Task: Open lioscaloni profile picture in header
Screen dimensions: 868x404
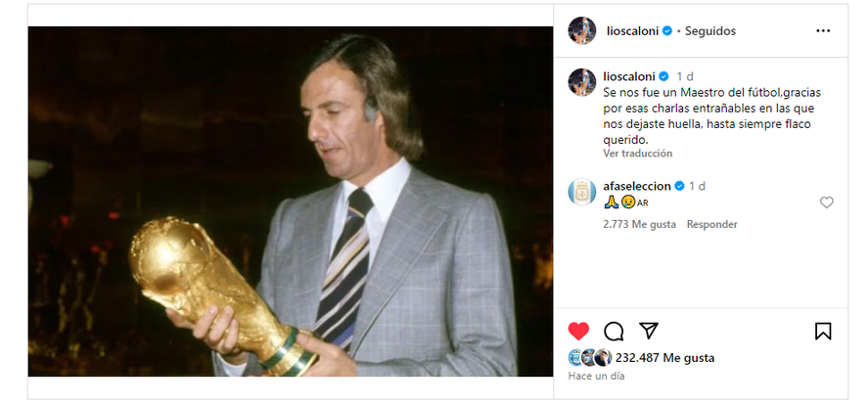Action: 582,31
